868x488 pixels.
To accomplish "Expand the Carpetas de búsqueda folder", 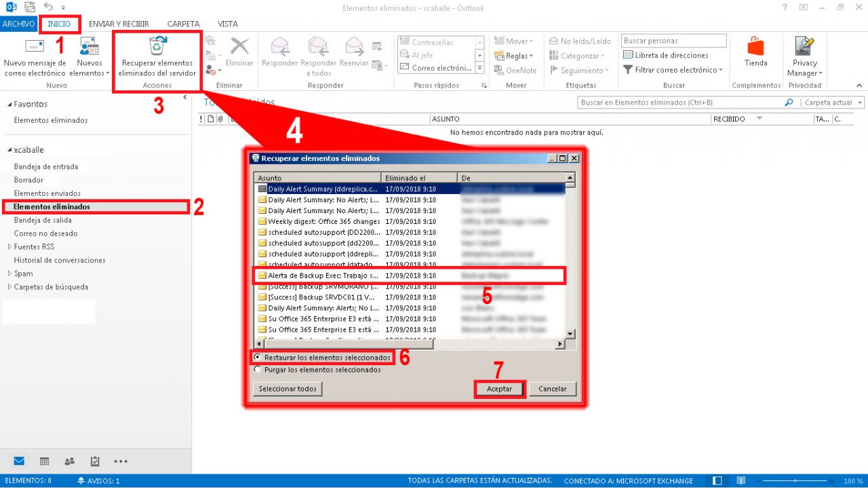I will tap(9, 286).
